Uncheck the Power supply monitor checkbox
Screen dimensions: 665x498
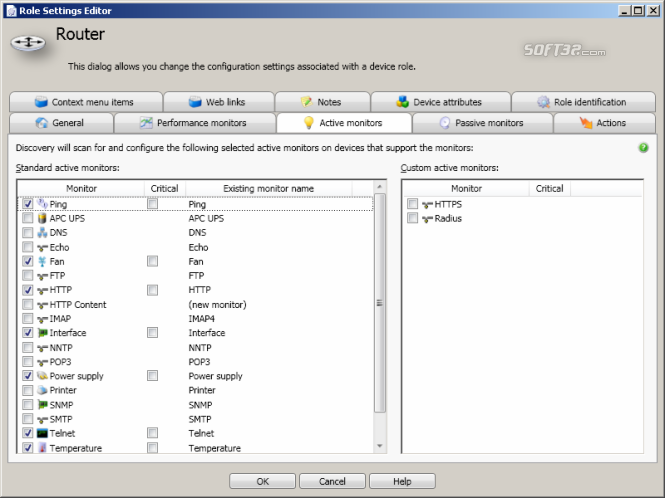(x=28, y=375)
